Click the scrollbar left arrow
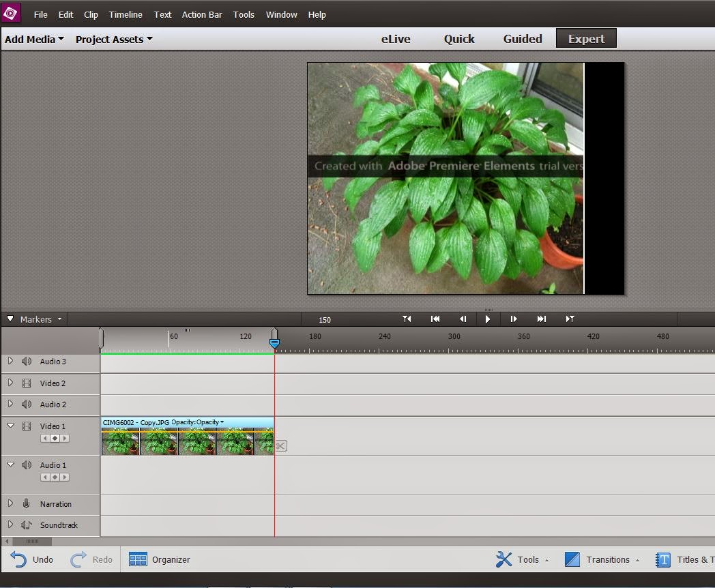Viewport: 715px width, 588px height. click(x=7, y=542)
